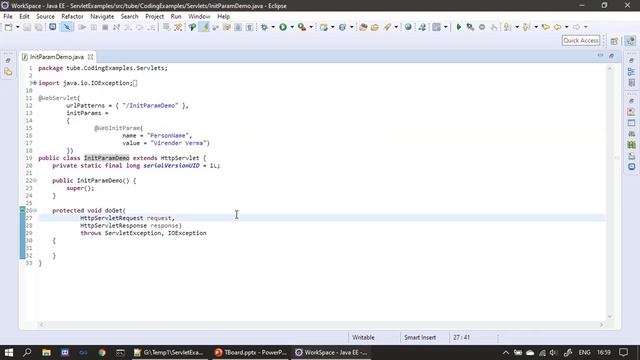Click "Virender Verma" string in code
Screen dimensions: 640x360
tap(178, 143)
